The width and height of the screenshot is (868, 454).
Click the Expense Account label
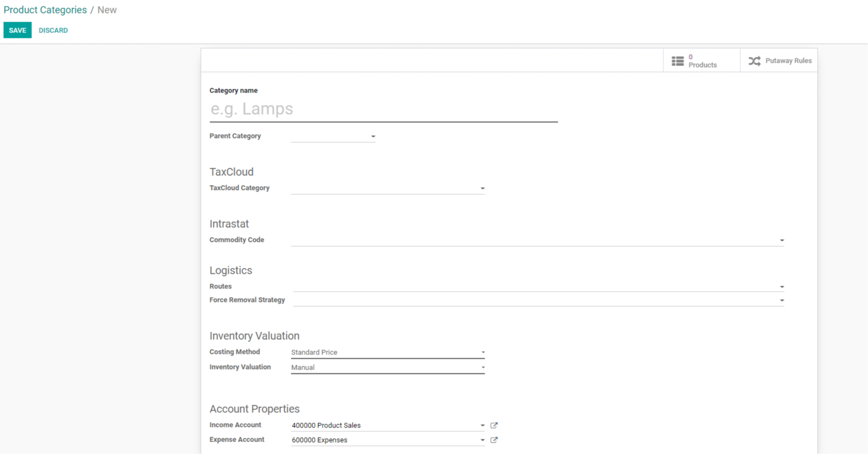237,439
